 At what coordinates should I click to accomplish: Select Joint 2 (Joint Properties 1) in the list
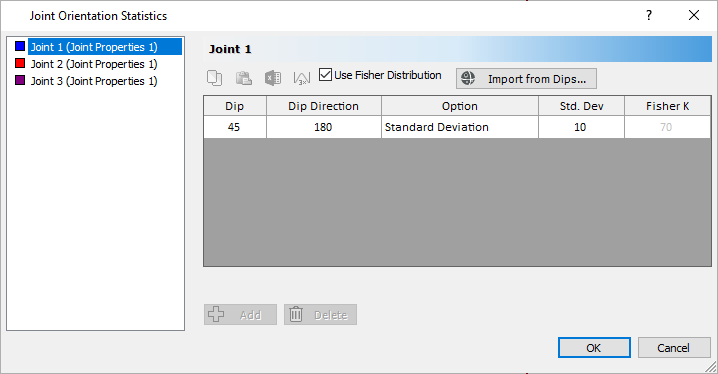94,64
